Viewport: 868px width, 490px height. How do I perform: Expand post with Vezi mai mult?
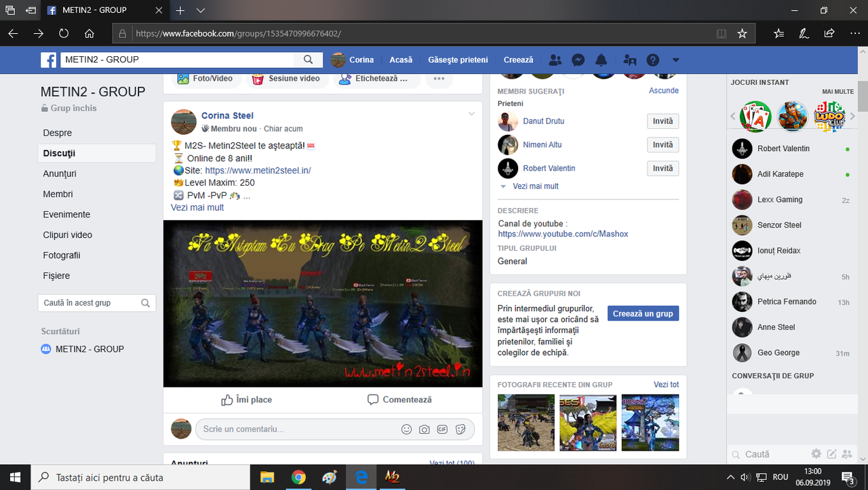197,207
